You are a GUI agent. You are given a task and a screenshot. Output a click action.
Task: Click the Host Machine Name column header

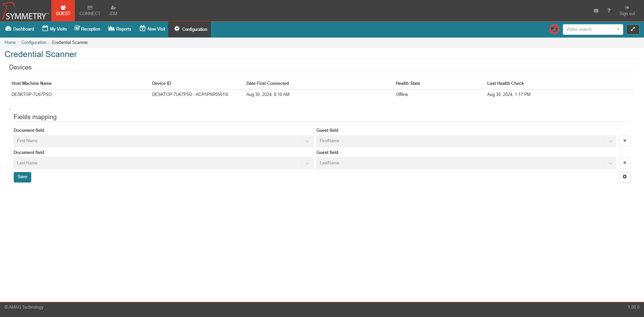tap(32, 84)
